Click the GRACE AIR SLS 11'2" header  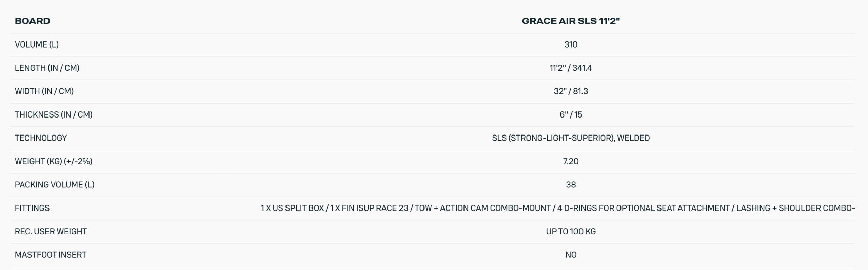pos(571,21)
